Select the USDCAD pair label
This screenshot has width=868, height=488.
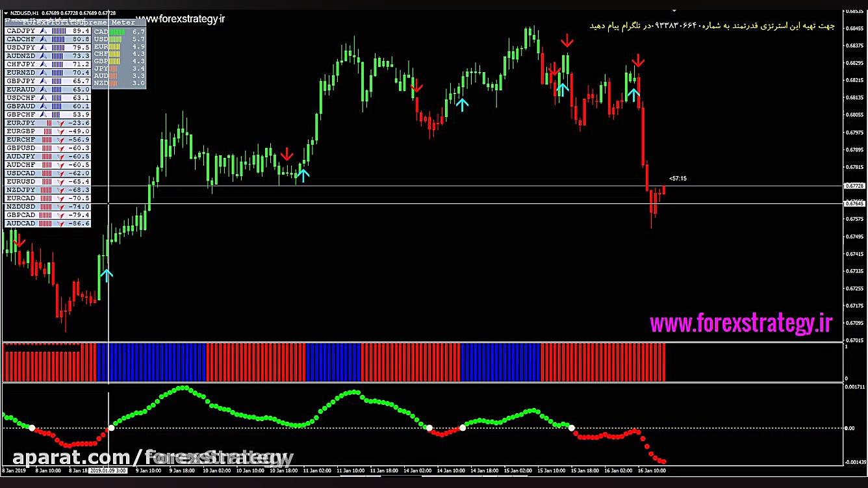pos(21,173)
